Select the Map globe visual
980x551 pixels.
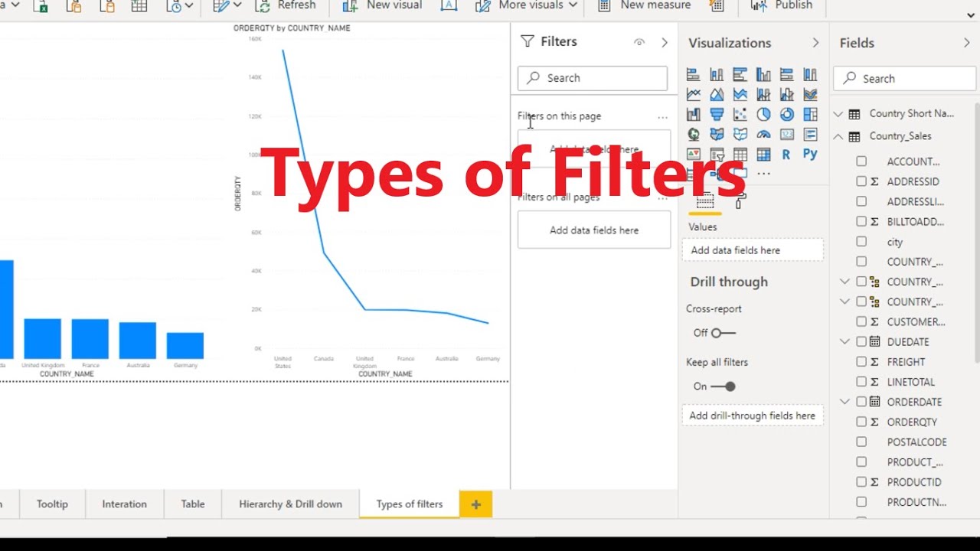[693, 134]
